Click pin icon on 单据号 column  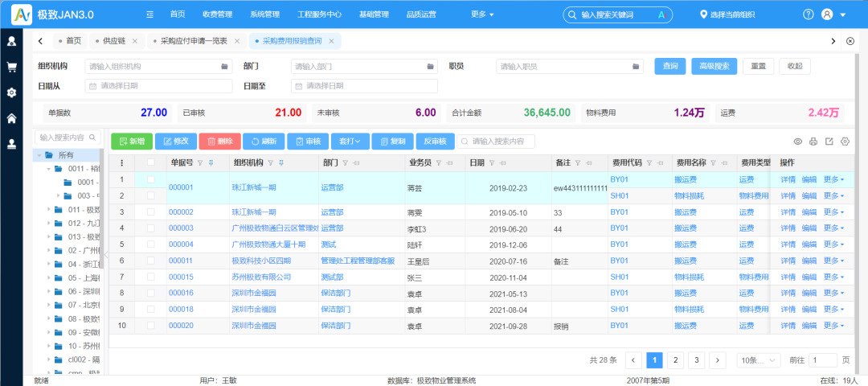pyautogui.click(x=210, y=162)
